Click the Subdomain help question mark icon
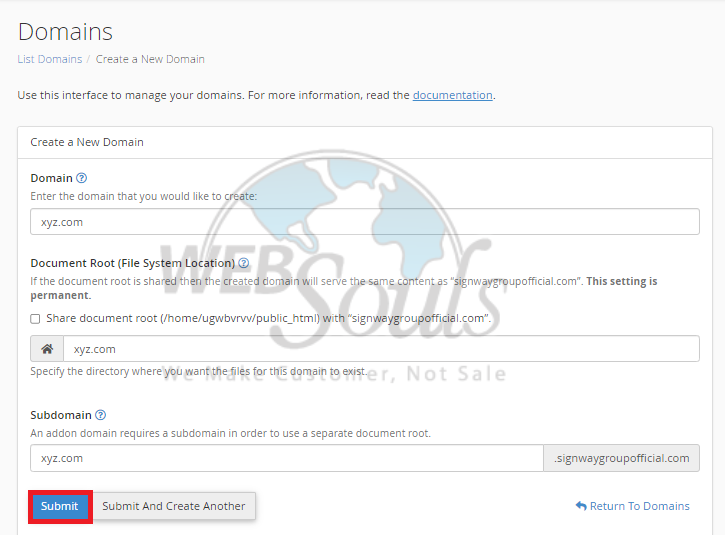This screenshot has width=725, height=535. pyautogui.click(x=101, y=415)
